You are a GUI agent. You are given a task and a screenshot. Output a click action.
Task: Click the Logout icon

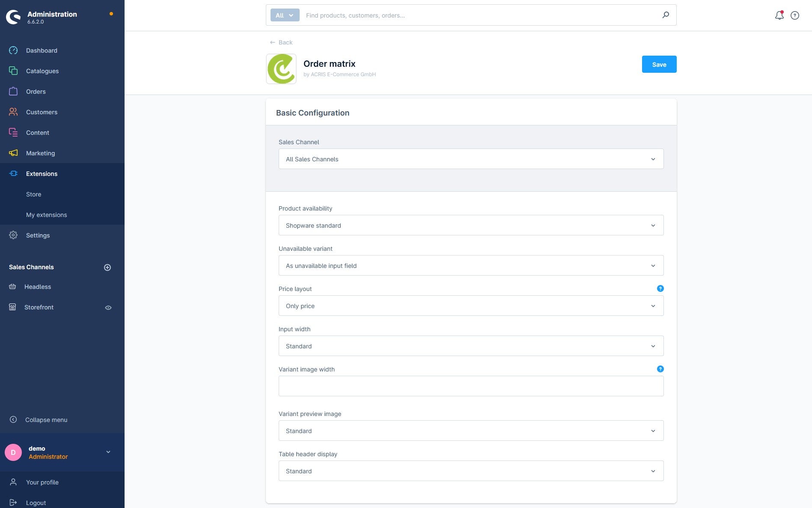[x=13, y=503]
